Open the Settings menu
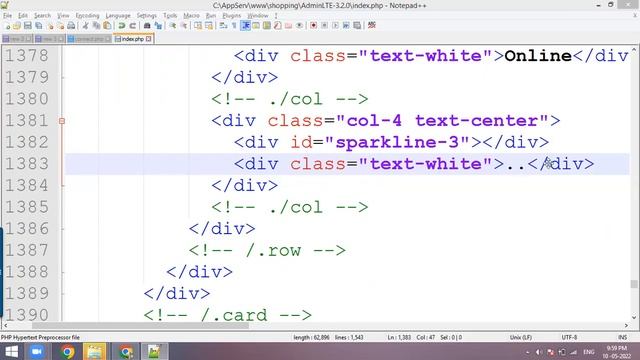 [147, 16]
